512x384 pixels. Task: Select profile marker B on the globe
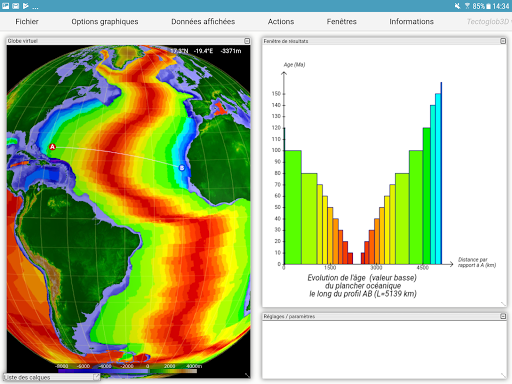pyautogui.click(x=182, y=168)
